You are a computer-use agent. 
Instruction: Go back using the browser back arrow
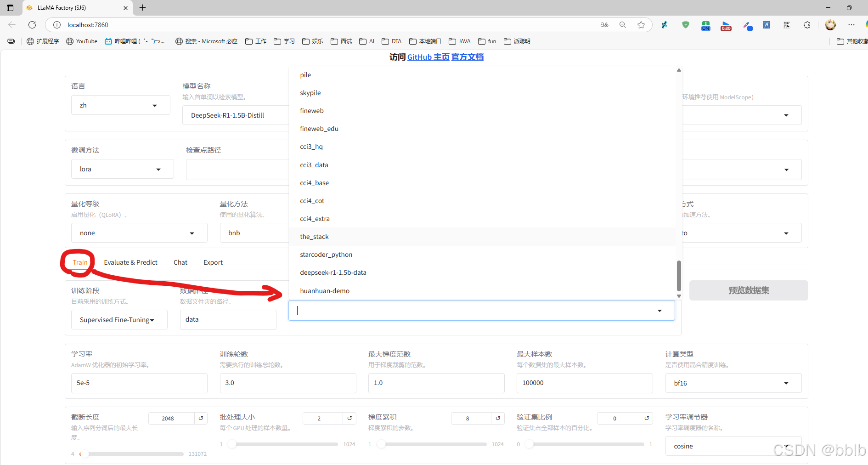12,25
